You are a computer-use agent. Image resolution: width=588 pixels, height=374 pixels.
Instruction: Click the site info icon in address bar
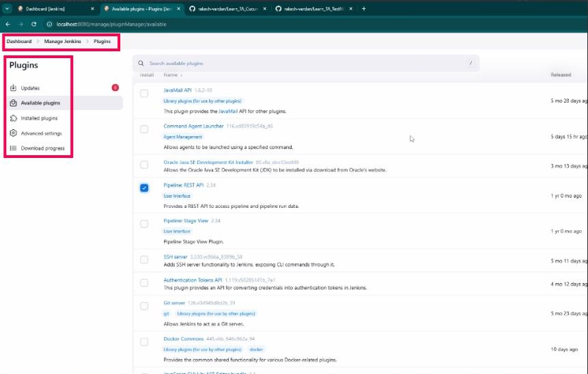[x=49, y=24]
